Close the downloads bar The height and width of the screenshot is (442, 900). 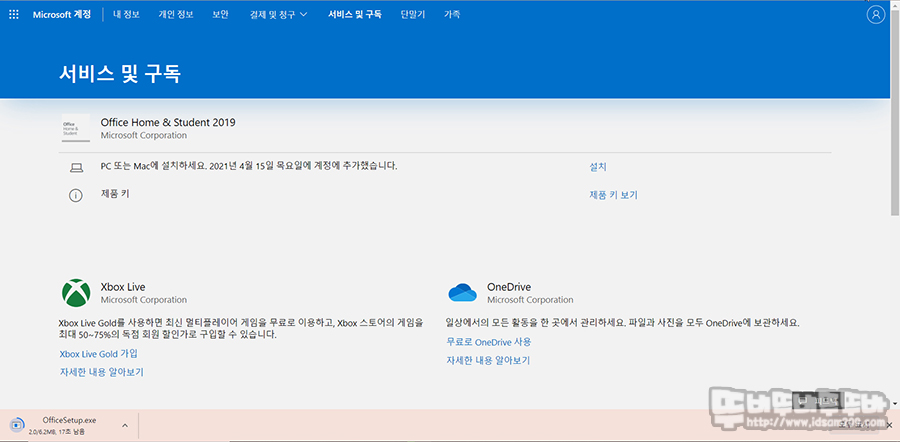point(889,425)
